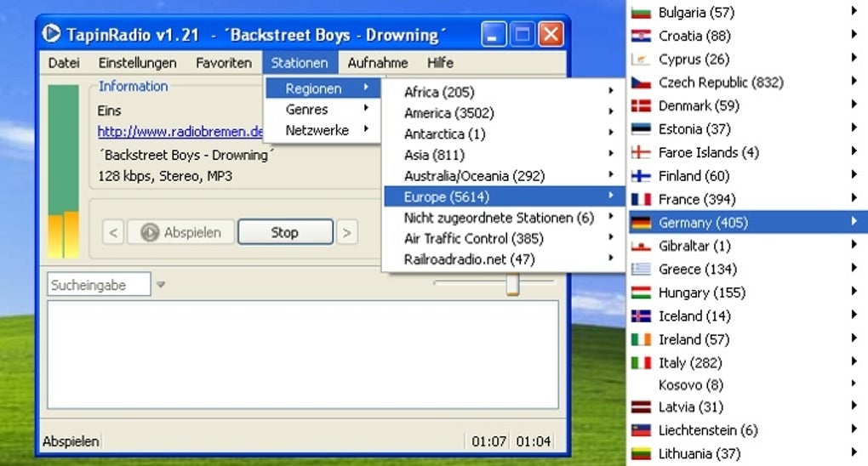Click the 01:04 time in status bar
The height and width of the screenshot is (466, 868).
click(x=533, y=441)
